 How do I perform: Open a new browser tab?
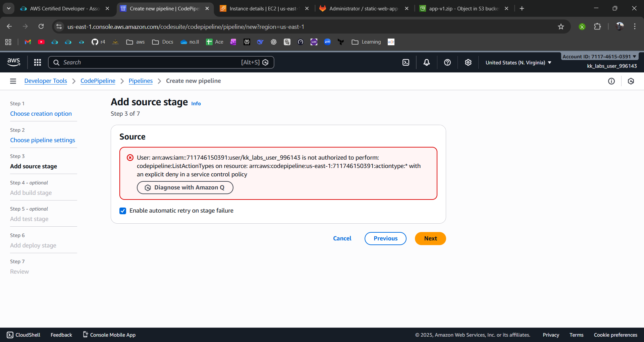(x=522, y=8)
